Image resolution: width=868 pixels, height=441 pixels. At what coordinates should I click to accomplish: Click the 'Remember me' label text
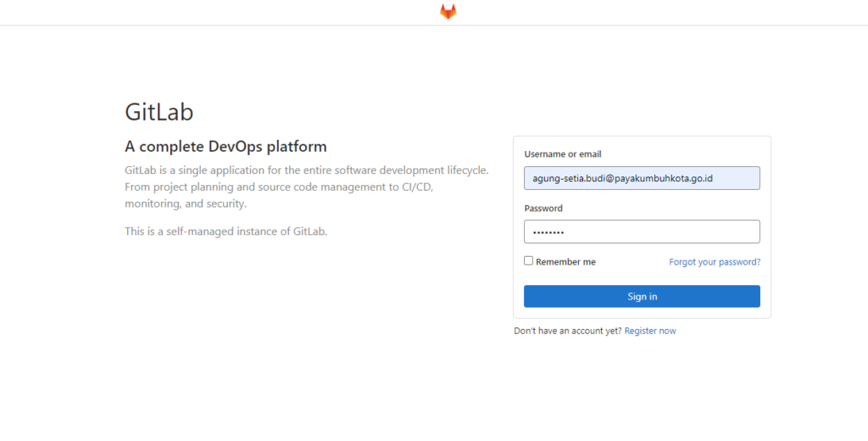(565, 262)
